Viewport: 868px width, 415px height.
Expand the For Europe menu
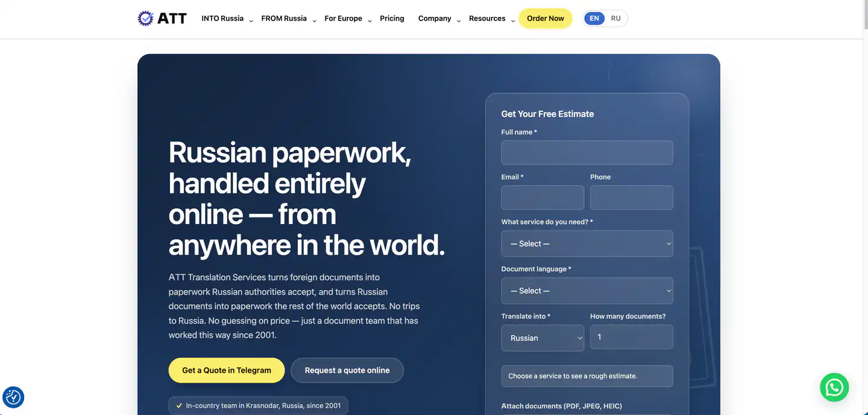348,19
